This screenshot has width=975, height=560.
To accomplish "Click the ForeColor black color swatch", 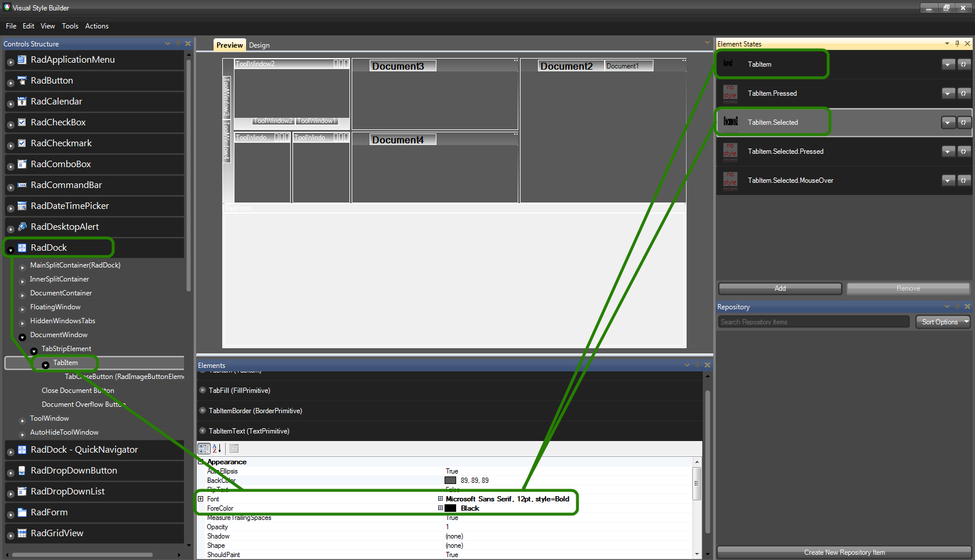I will click(x=450, y=508).
